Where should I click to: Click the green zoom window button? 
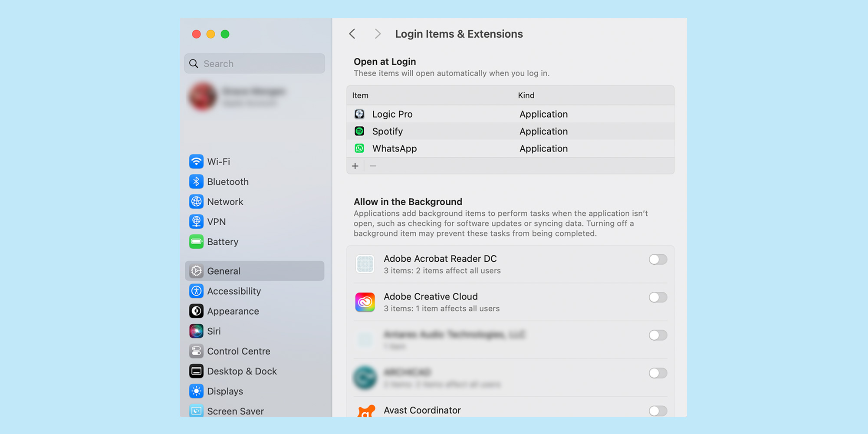[225, 34]
